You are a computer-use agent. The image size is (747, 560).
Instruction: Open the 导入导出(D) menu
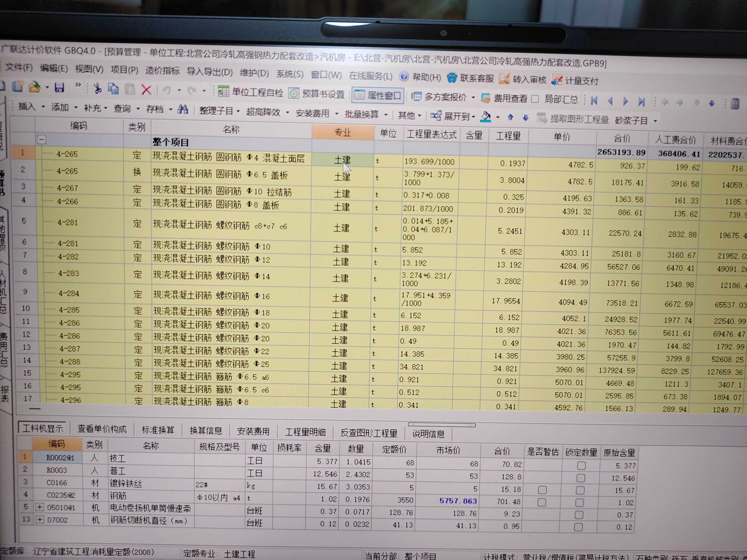(210, 72)
